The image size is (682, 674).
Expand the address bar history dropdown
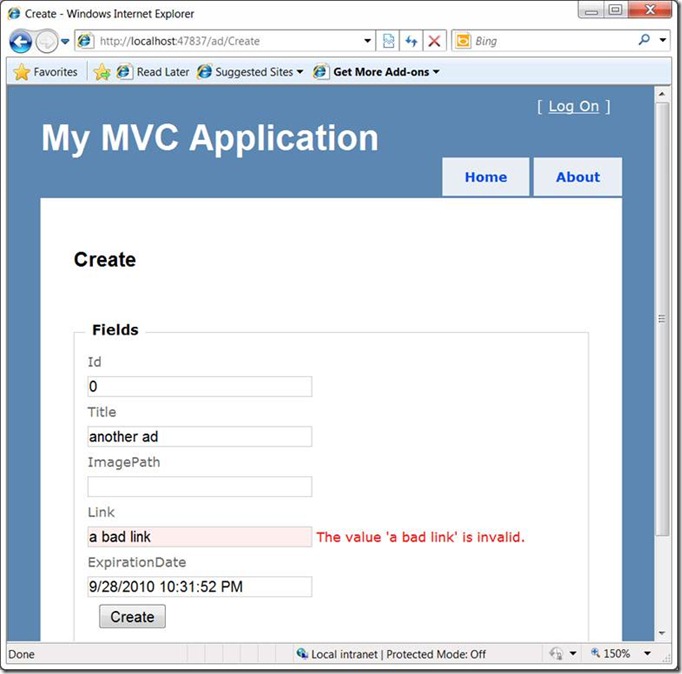[368, 41]
